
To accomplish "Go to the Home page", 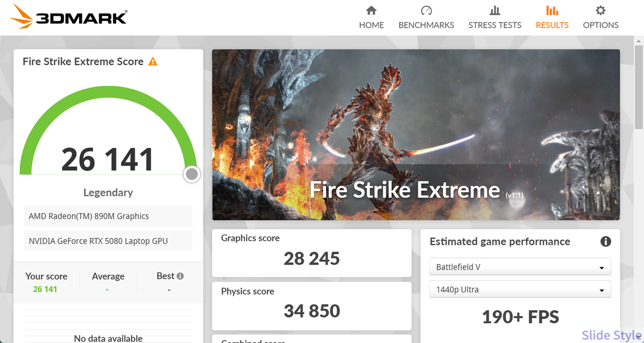I will coord(371,17).
